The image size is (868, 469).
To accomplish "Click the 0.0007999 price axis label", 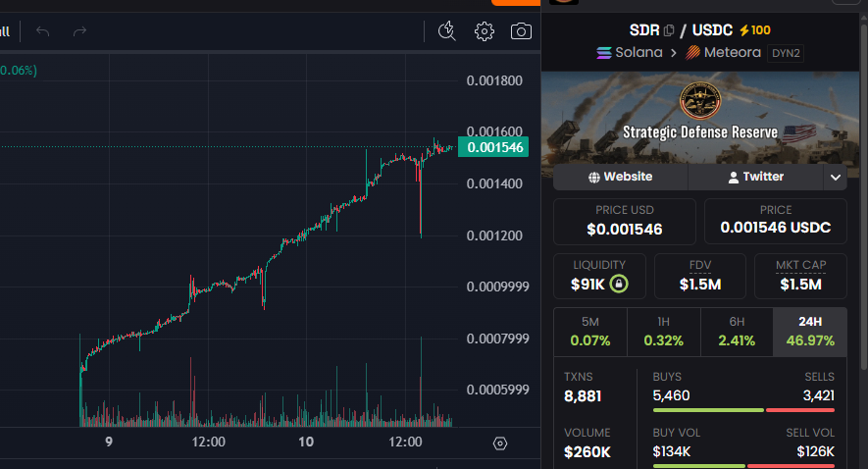I will point(497,339).
